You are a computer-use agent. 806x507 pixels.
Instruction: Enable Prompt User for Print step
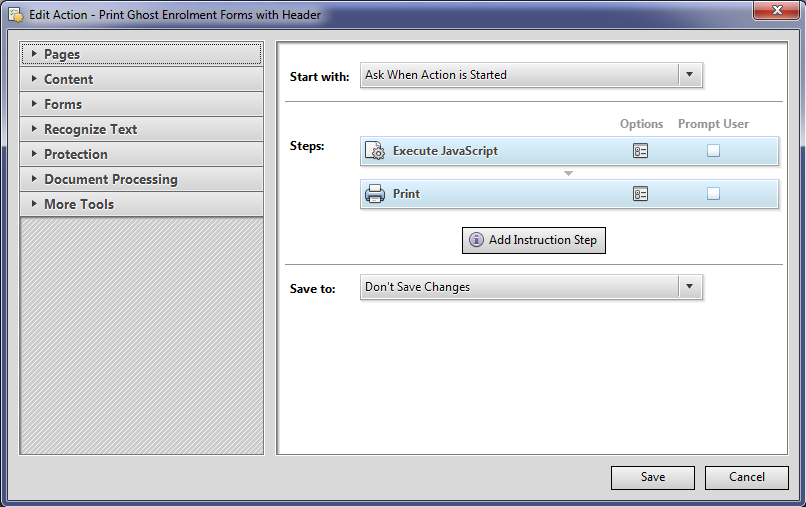pyautogui.click(x=713, y=194)
